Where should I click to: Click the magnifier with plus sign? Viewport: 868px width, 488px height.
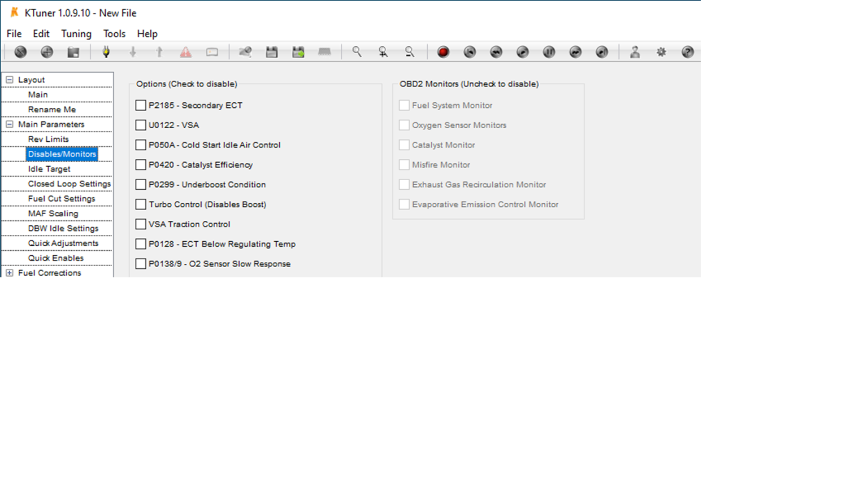[384, 52]
